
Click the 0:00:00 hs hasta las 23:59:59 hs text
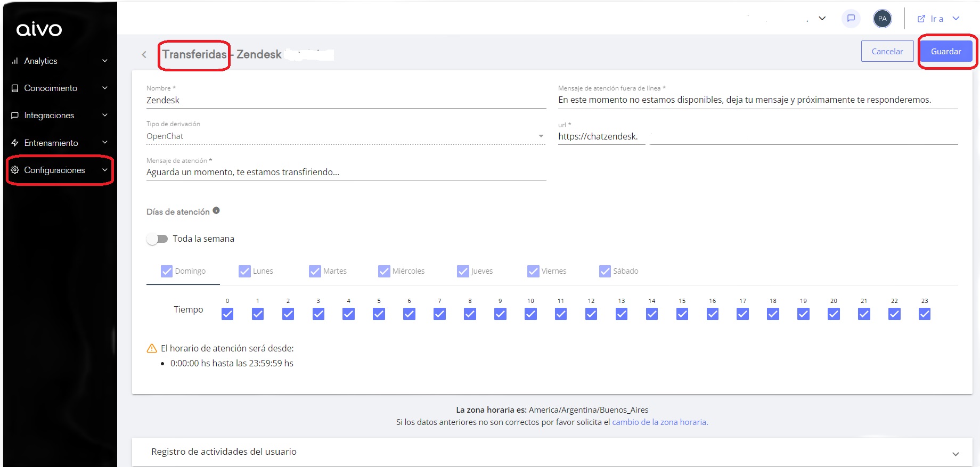click(x=232, y=363)
